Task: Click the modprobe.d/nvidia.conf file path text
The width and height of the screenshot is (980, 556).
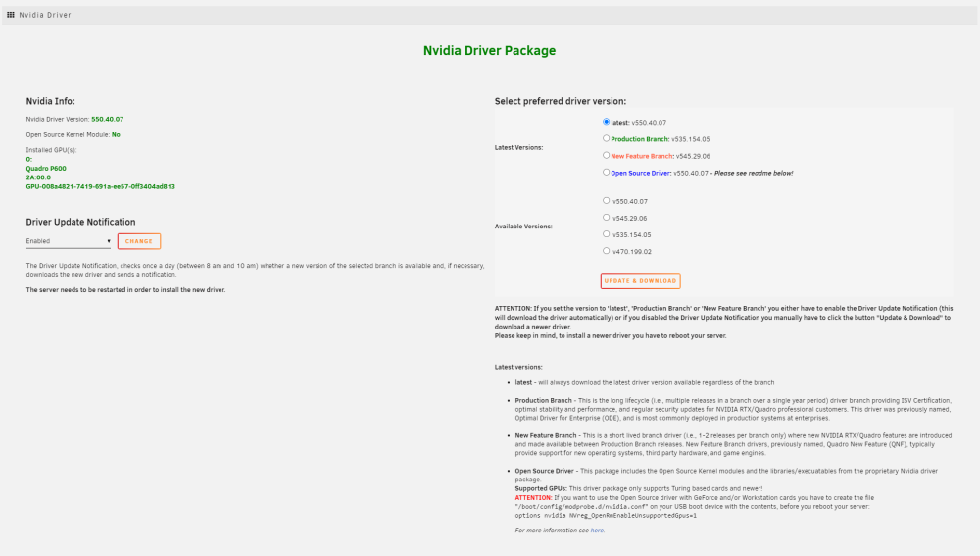Action: (581, 507)
